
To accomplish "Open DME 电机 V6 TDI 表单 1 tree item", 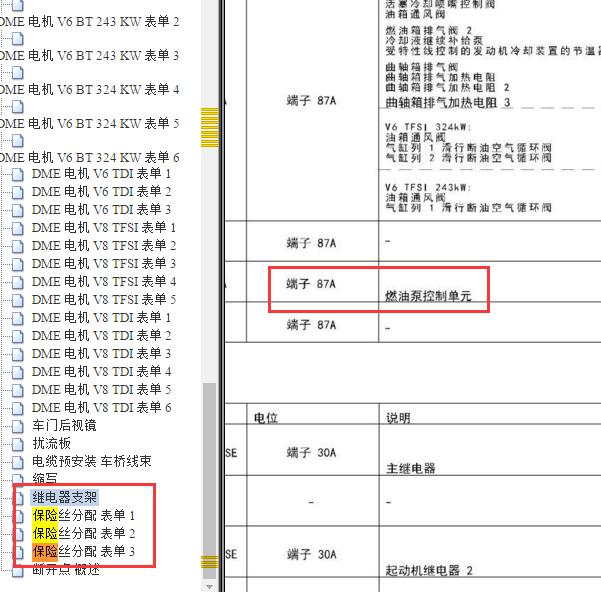I will 101,174.
